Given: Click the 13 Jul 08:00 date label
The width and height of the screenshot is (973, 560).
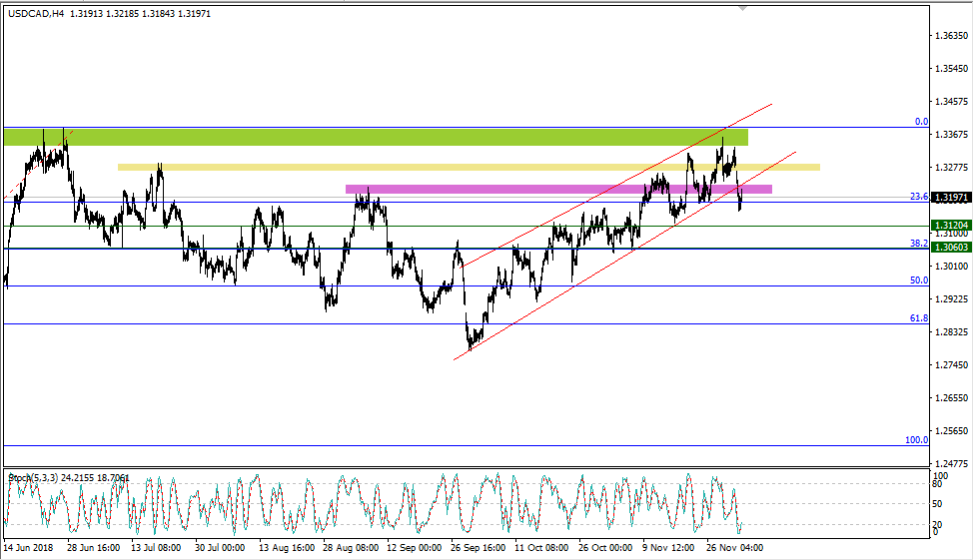Looking at the screenshot, I should tap(156, 548).
